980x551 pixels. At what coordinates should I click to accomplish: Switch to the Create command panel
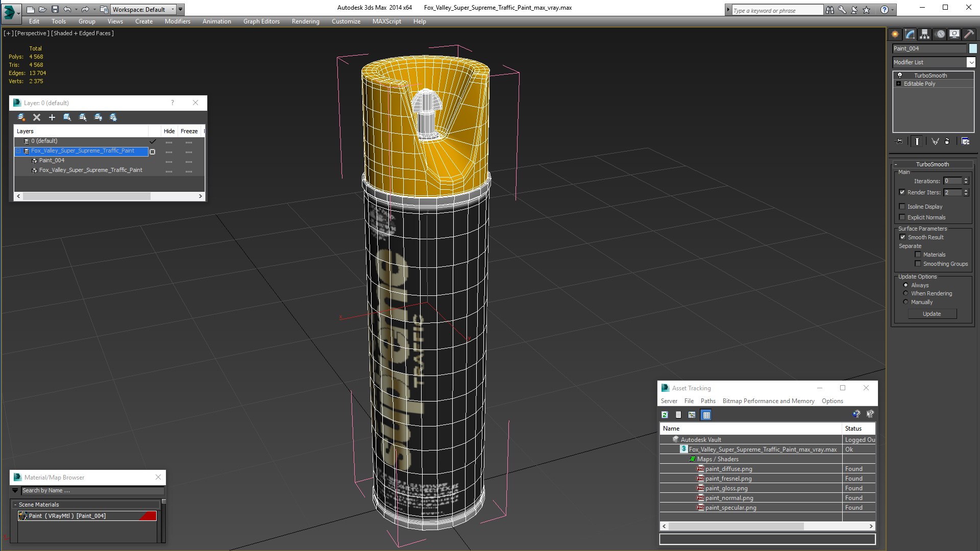895,34
